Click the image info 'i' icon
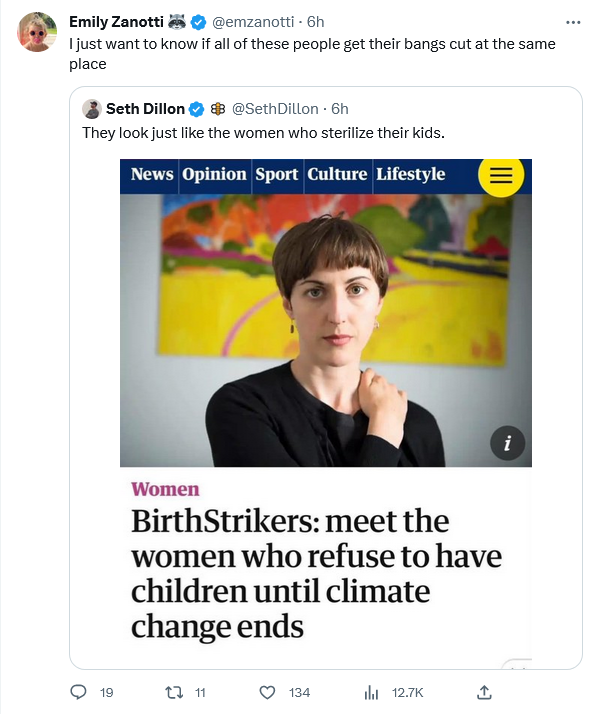The image size is (598, 714). 507,443
